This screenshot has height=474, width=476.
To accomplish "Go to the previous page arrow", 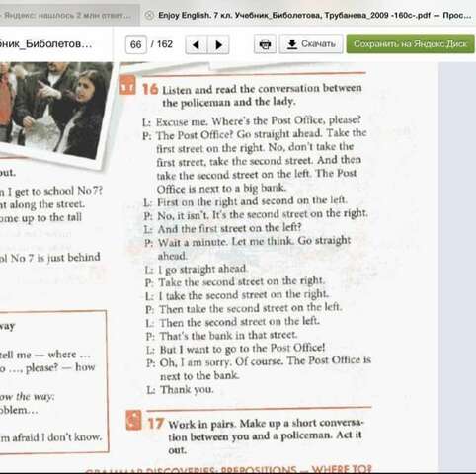I will 197,44.
